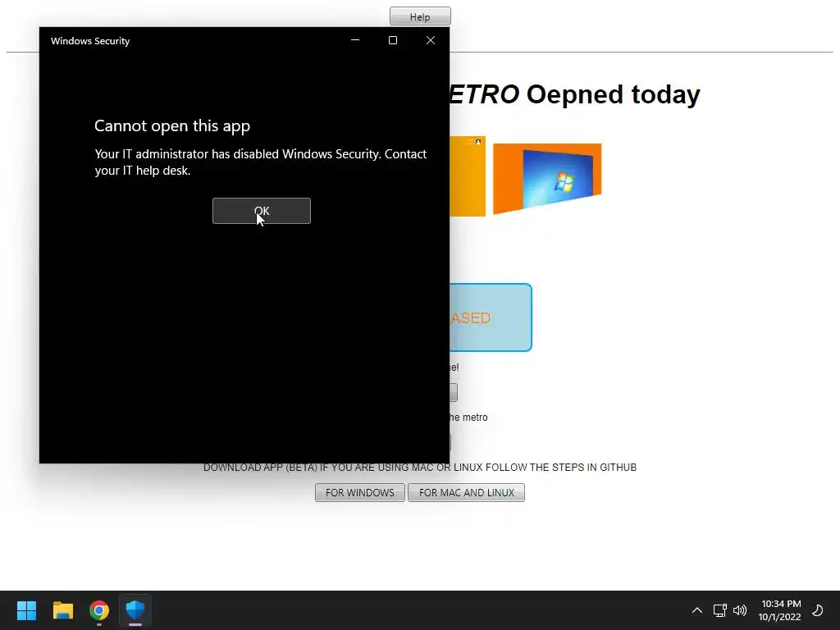Viewport: 840px width, 630px height.
Task: Click OK in the Windows Security dialog
Action: click(x=262, y=211)
